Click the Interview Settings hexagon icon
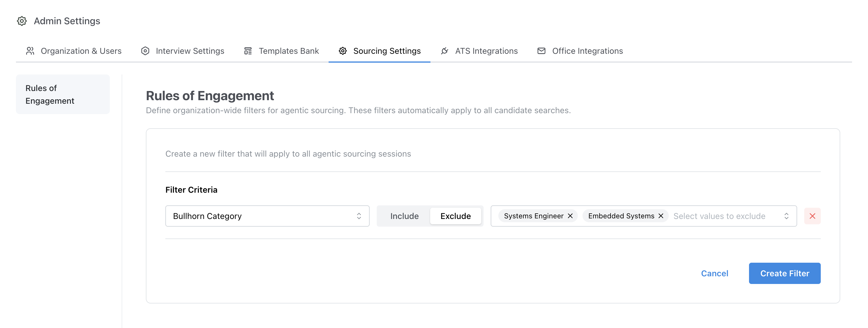 coord(145,51)
